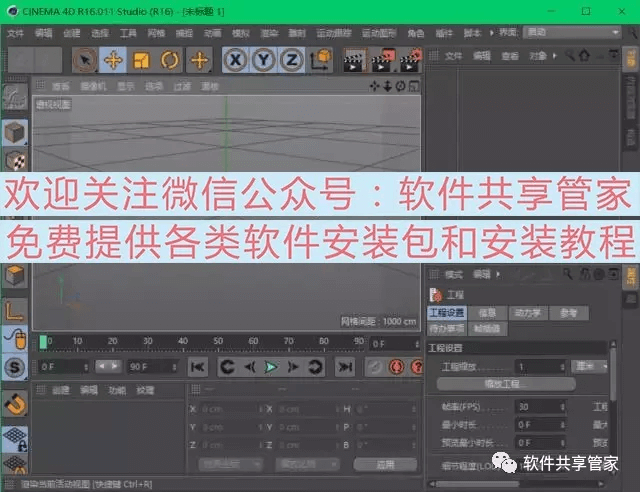Click Go to Start playback button

coord(198,367)
